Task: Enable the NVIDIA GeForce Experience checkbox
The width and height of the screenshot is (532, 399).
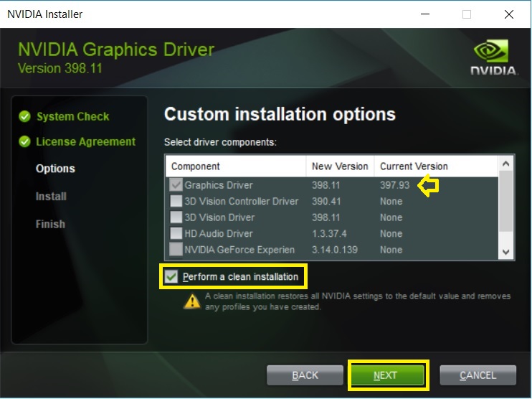Action: click(176, 249)
